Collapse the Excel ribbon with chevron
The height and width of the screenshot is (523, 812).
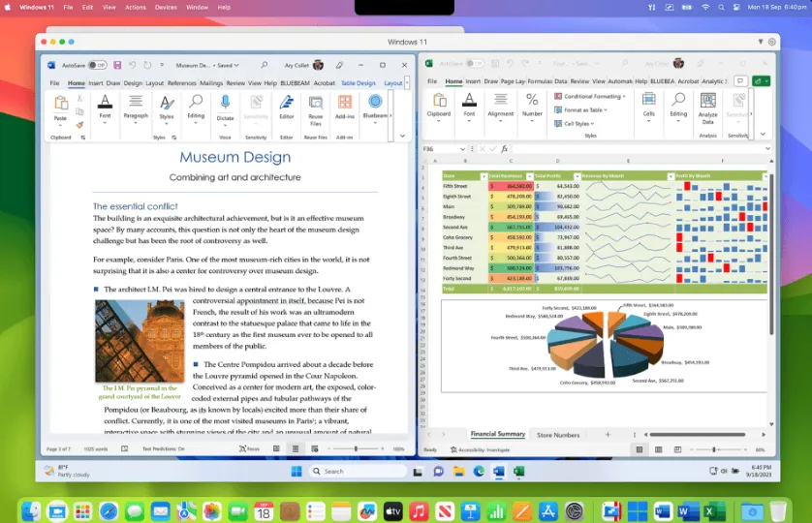pyautogui.click(x=763, y=134)
